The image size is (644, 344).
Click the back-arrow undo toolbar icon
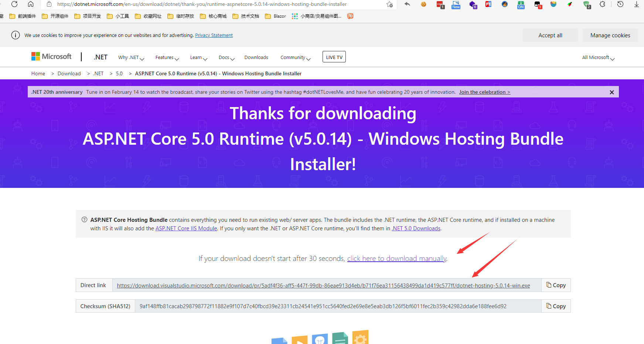click(x=407, y=4)
